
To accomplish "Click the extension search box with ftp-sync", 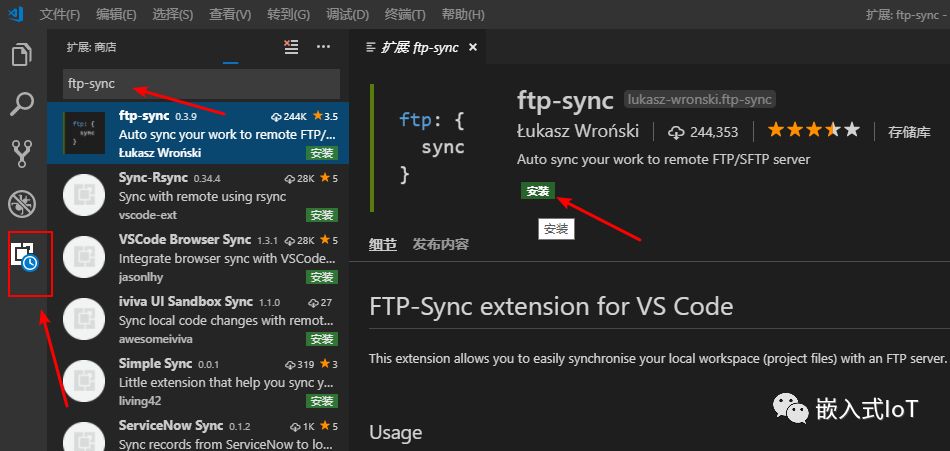I will [200, 83].
